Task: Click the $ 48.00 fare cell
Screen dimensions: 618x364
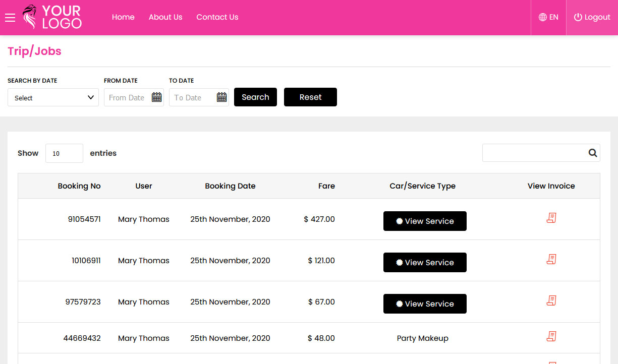Action: 321,338
